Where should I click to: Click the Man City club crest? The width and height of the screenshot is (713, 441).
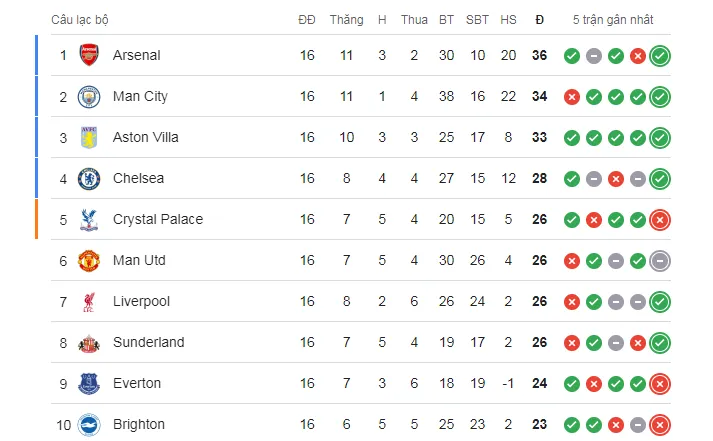point(90,96)
